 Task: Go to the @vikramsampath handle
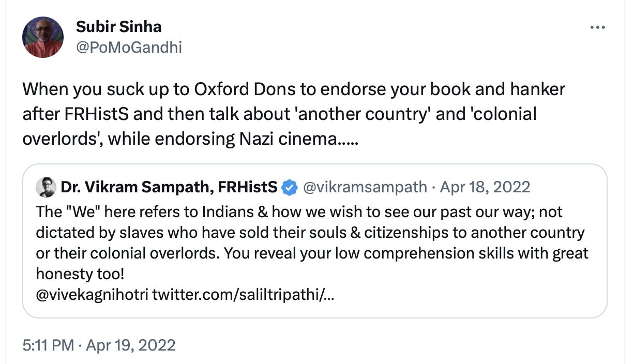pos(366,187)
